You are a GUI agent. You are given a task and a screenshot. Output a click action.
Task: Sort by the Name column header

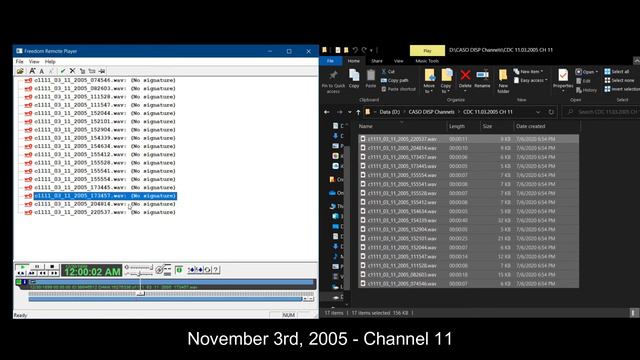365,127
